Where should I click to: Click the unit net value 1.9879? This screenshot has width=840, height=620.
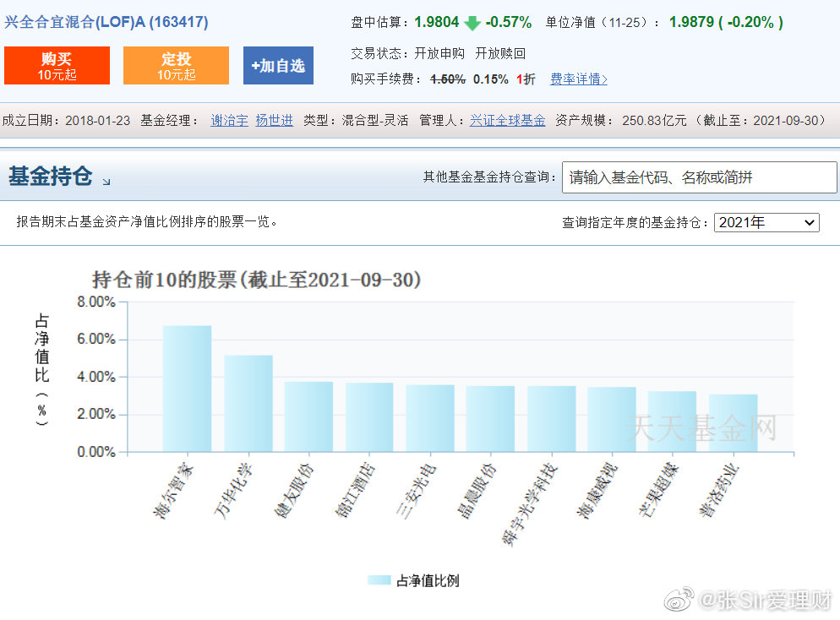click(691, 23)
